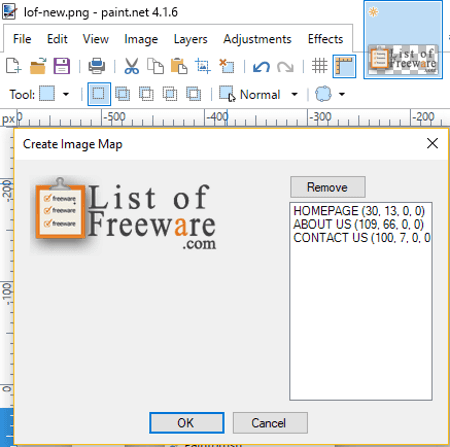Click the px units label on the ruler
Screen dimensions: 450x447
8,119
